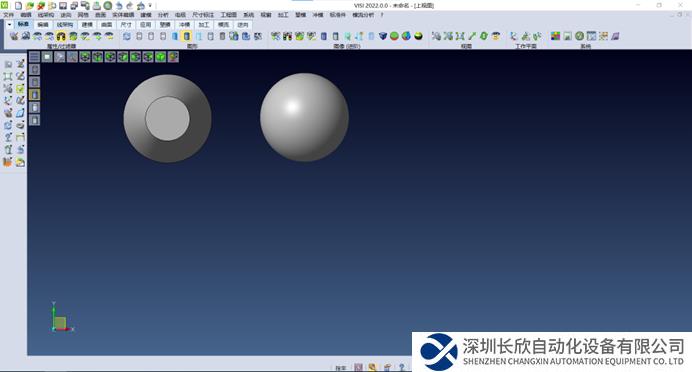This screenshot has height=372, width=692.
Task: Select the full glossy sphere on the right
Action: pos(305,117)
